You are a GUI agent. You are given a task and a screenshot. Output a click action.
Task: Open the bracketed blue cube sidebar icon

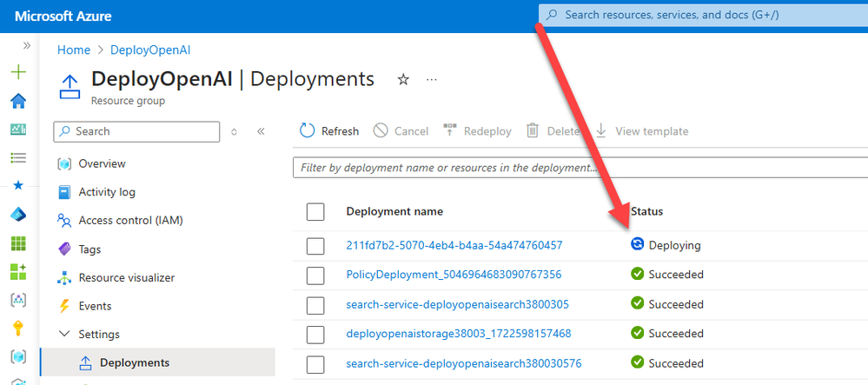[x=18, y=356]
